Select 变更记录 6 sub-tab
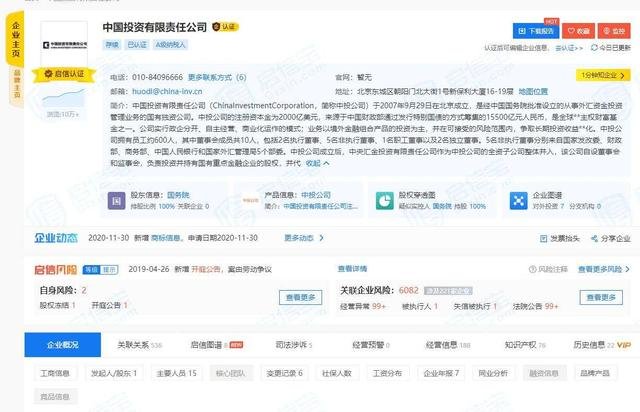The height and width of the screenshot is (412, 640). (284, 373)
